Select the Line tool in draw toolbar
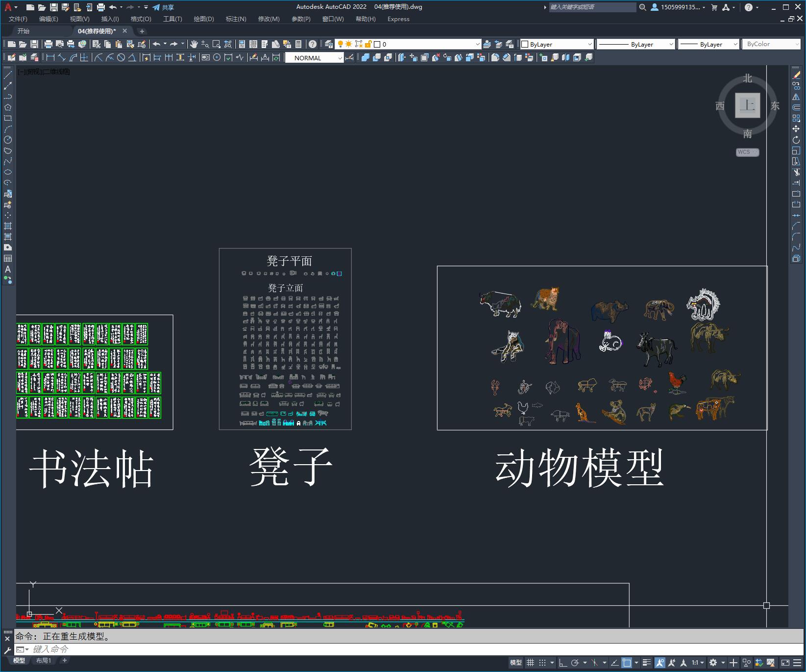 8,75
